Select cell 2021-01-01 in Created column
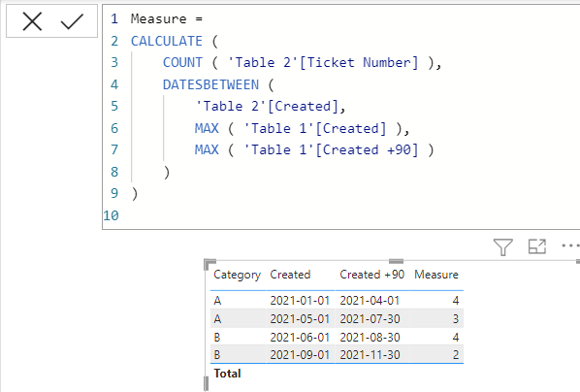This screenshot has width=580, height=392. [300, 301]
